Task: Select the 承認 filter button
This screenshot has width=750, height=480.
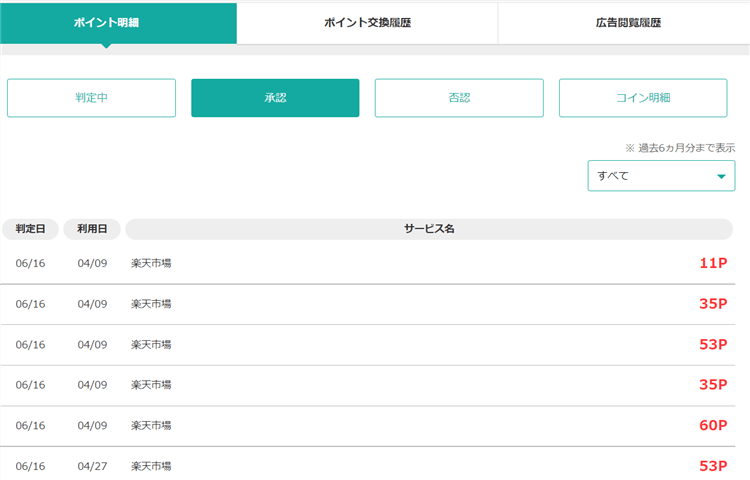Action: click(x=275, y=98)
